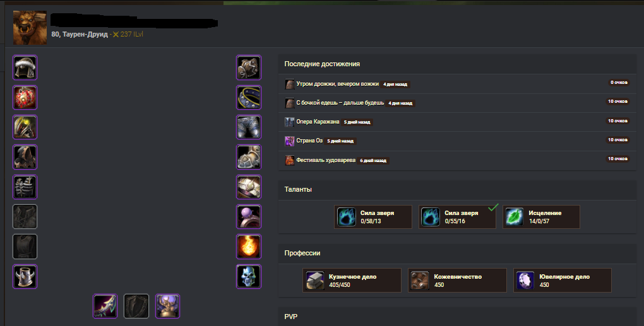
Task: Open the polearm main-hand weapon icon
Action: click(105, 306)
